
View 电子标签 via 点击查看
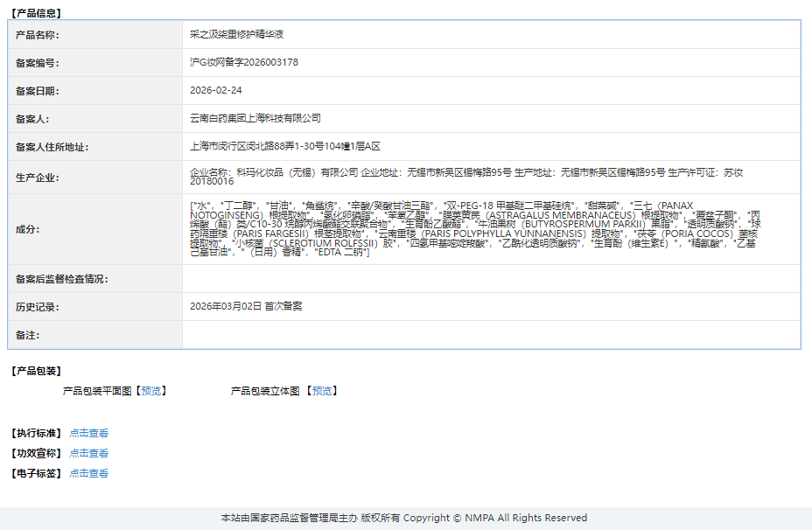pyautogui.click(x=89, y=473)
